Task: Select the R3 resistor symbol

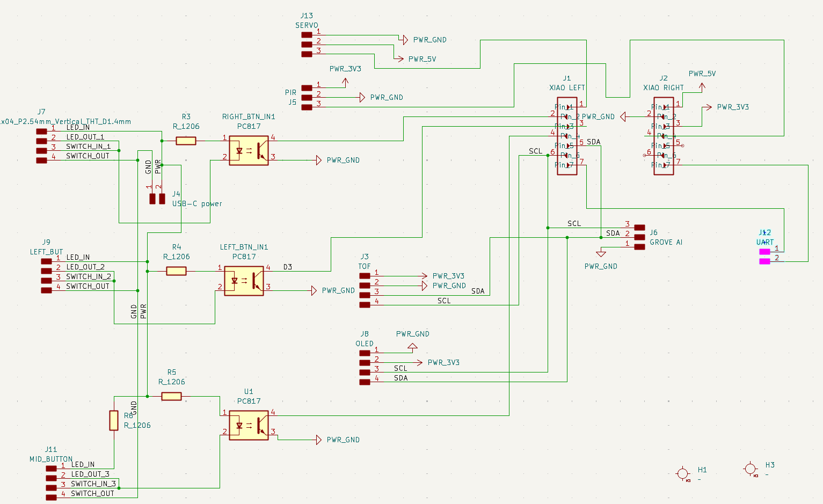Action: [186, 141]
